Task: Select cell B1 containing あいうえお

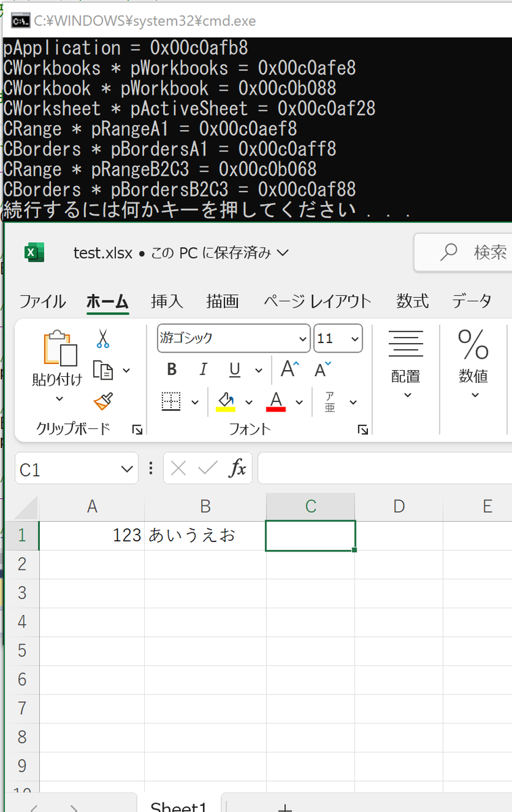Action: click(x=206, y=535)
